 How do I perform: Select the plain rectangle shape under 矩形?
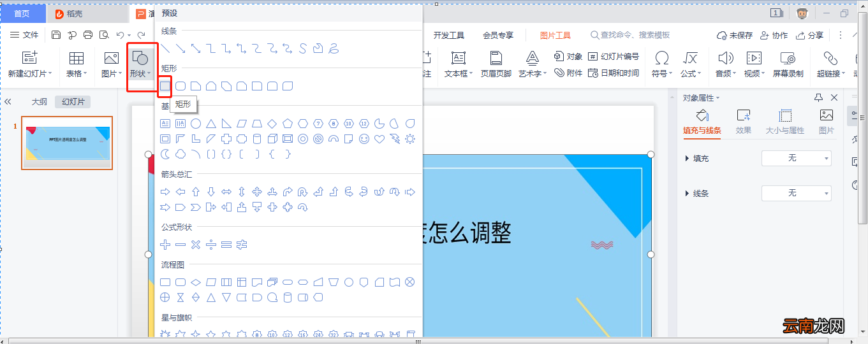coord(165,85)
